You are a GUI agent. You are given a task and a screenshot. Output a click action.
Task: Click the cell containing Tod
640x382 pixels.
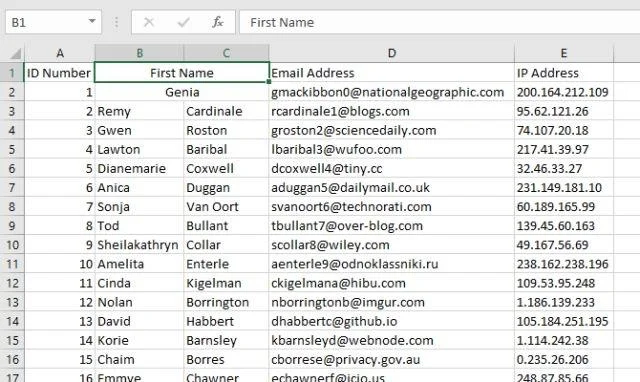(x=139, y=225)
